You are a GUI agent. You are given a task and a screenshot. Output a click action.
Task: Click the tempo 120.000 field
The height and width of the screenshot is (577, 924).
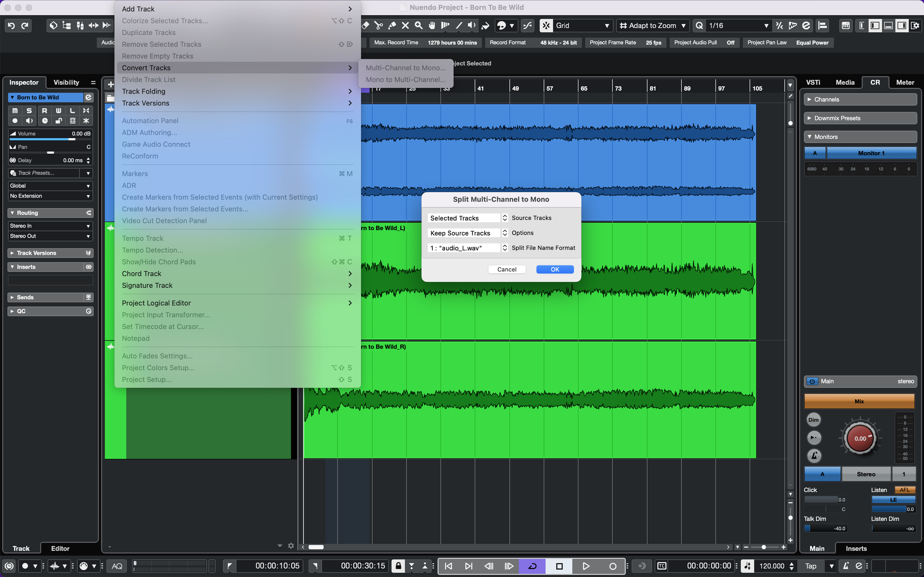click(771, 566)
